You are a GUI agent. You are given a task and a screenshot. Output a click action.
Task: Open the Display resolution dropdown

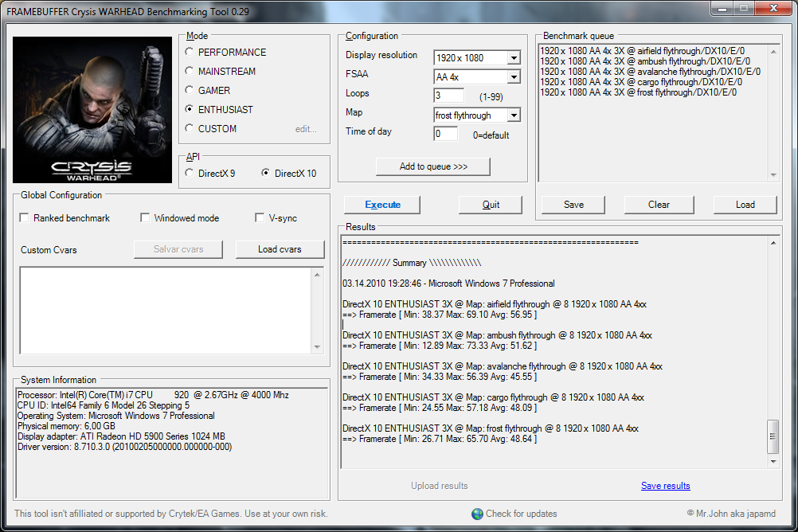coord(514,58)
